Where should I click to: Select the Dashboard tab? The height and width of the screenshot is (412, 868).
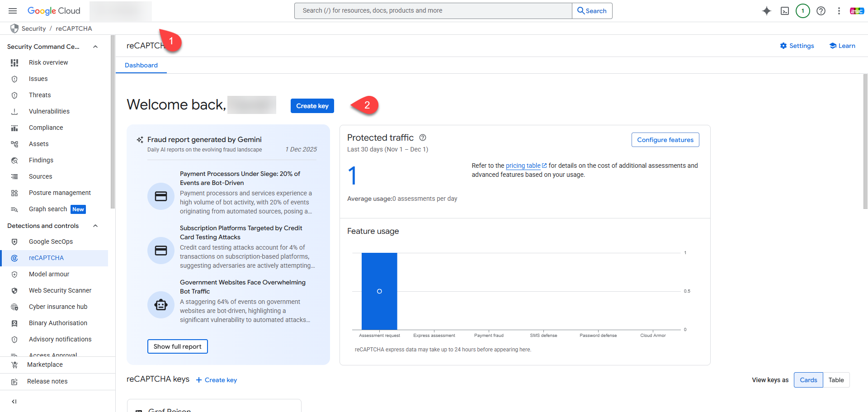(141, 65)
